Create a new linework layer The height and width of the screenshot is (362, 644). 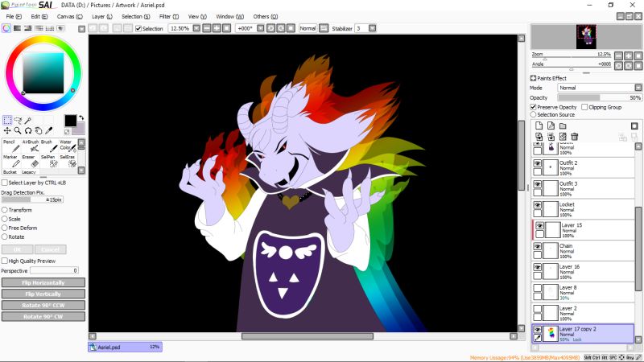click(x=551, y=126)
